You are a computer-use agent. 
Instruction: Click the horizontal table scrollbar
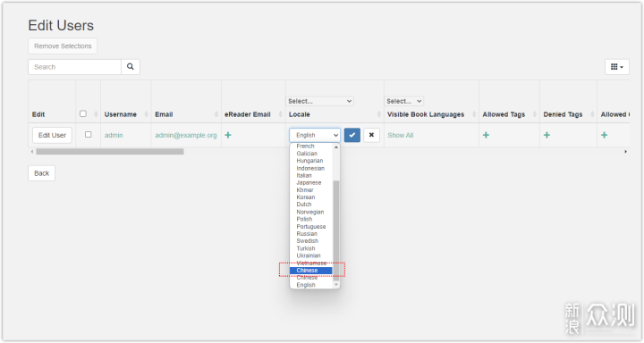[110, 151]
